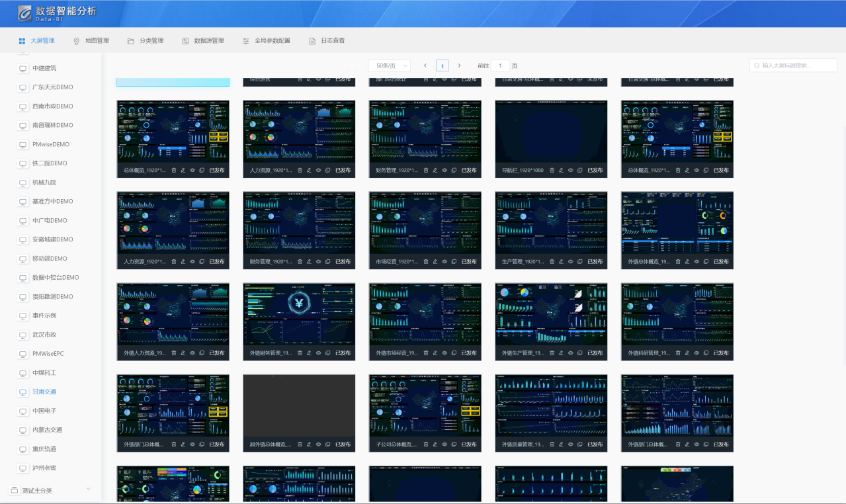Delete the 导航栏_1920*1080 dashboard via trash icon
The image size is (846, 504).
[552, 170]
